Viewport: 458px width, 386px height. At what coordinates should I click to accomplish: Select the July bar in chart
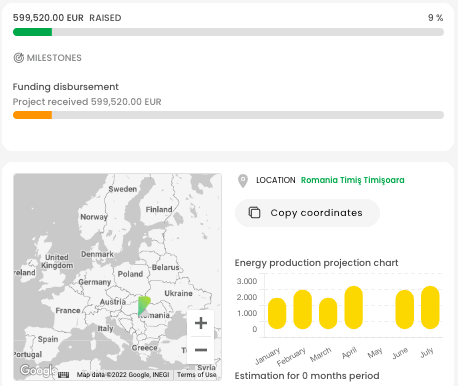(x=430, y=307)
